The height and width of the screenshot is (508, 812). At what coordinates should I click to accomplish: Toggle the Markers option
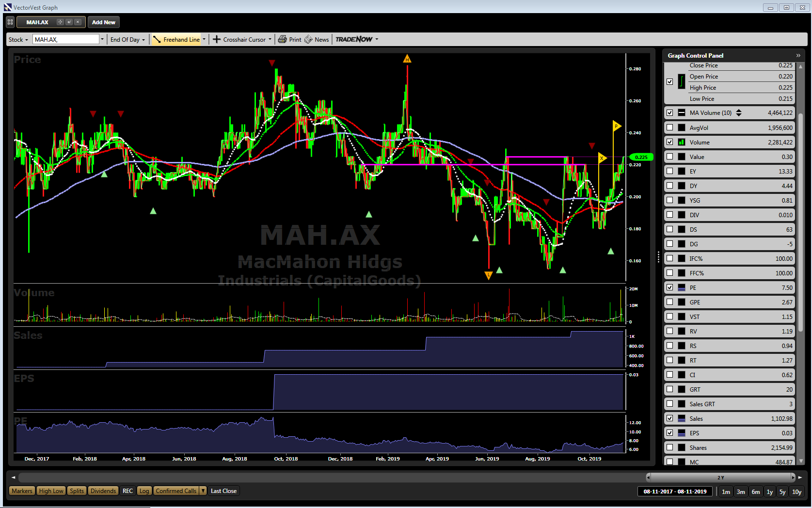click(x=22, y=491)
